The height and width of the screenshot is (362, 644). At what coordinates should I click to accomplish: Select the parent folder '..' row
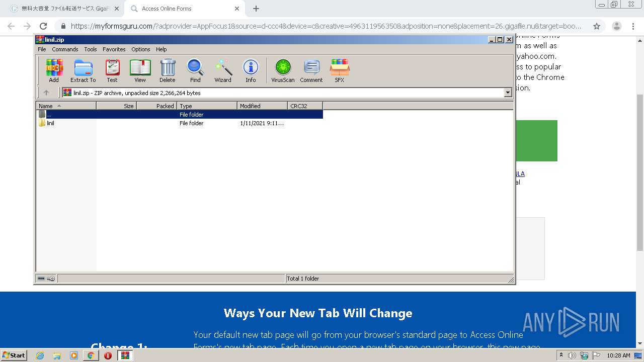(x=180, y=114)
